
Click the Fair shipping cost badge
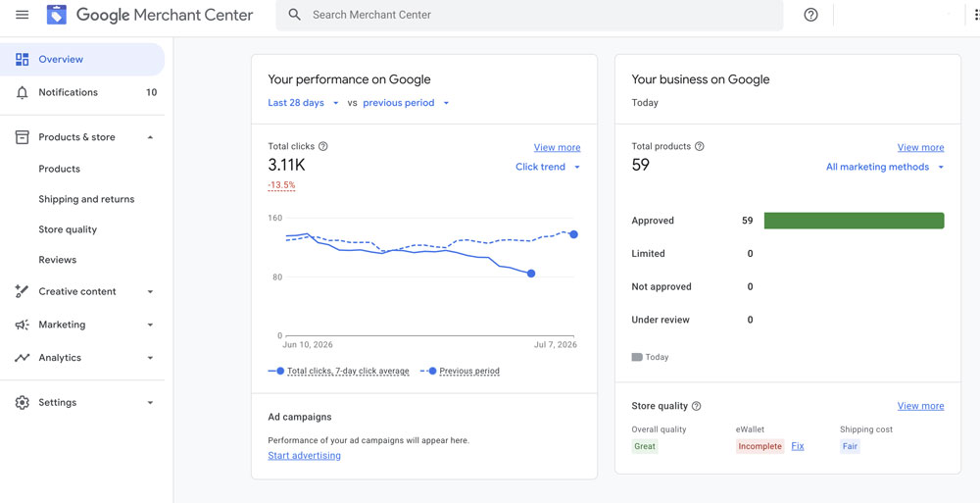pos(850,447)
